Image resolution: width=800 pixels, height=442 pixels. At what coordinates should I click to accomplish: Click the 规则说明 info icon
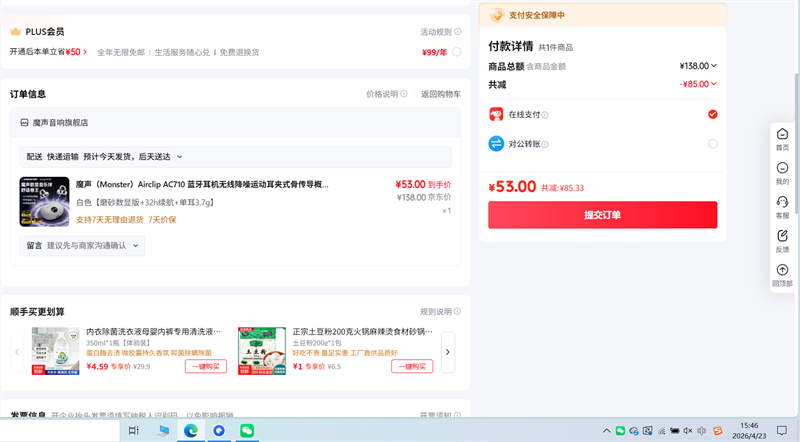(458, 311)
